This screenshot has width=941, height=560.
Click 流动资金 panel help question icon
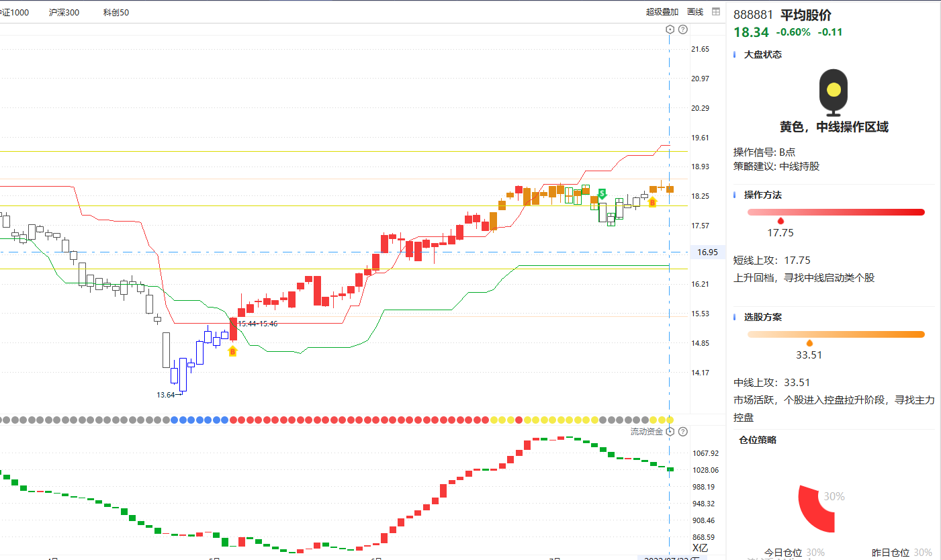683,431
